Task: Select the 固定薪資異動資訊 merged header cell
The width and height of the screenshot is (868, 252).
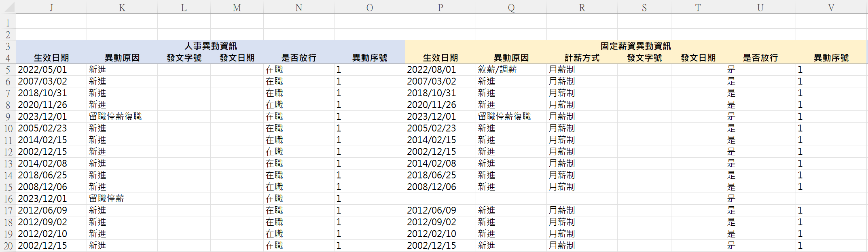Action: [635, 46]
